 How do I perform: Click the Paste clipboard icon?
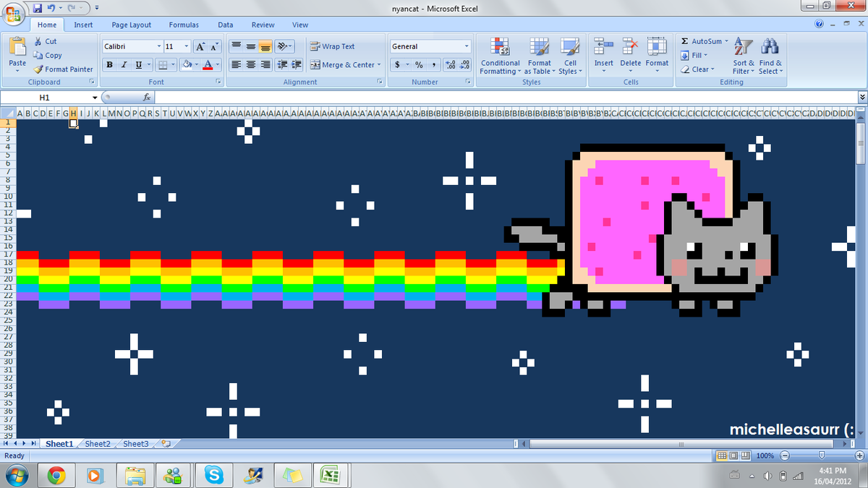tap(17, 47)
